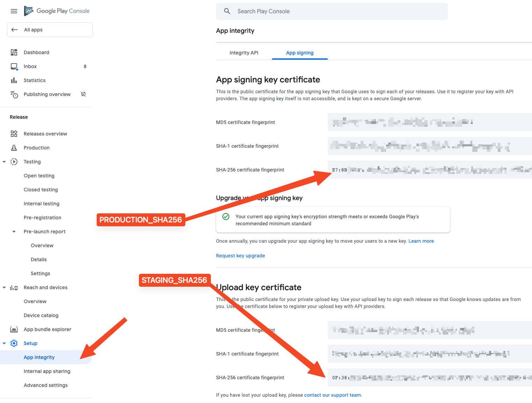
Task: Click the managed publishing off icon
Action: pyautogui.click(x=83, y=94)
